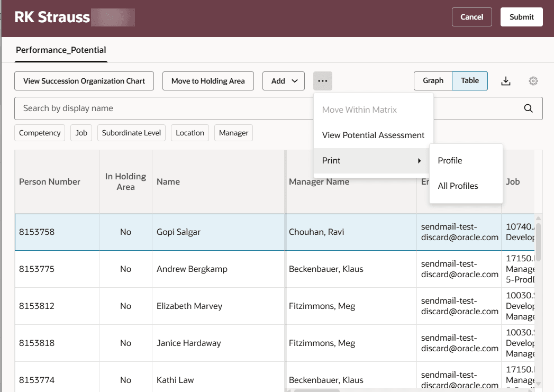
Task: Expand the Location filter options
Action: [x=189, y=133]
